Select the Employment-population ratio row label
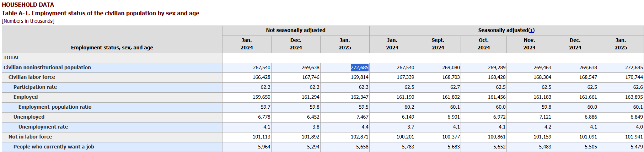This screenshot has height=152, width=644. pyautogui.click(x=55, y=107)
